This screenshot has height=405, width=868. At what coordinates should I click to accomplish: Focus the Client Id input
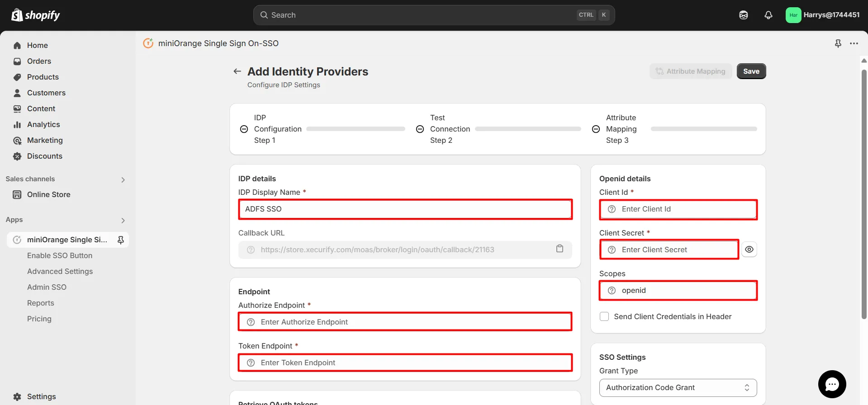coord(678,209)
